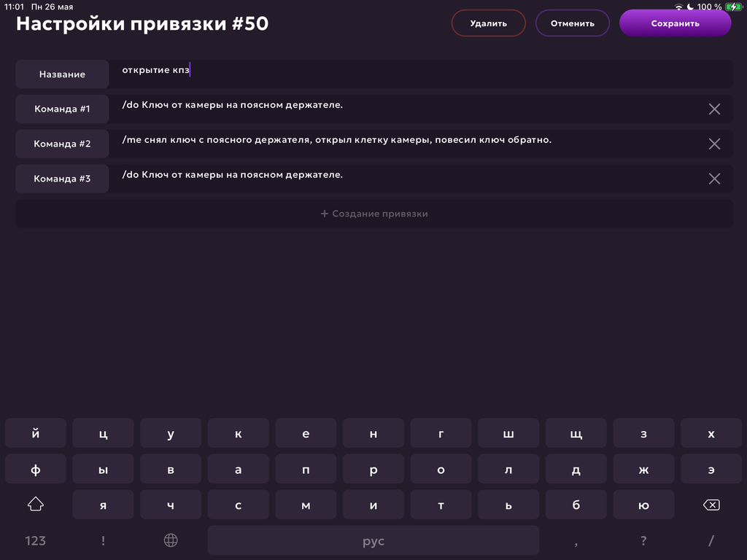Screen dimensions: 747x560
Task: Tap the Do Not Disturb moon icon
Action: tap(690, 7)
